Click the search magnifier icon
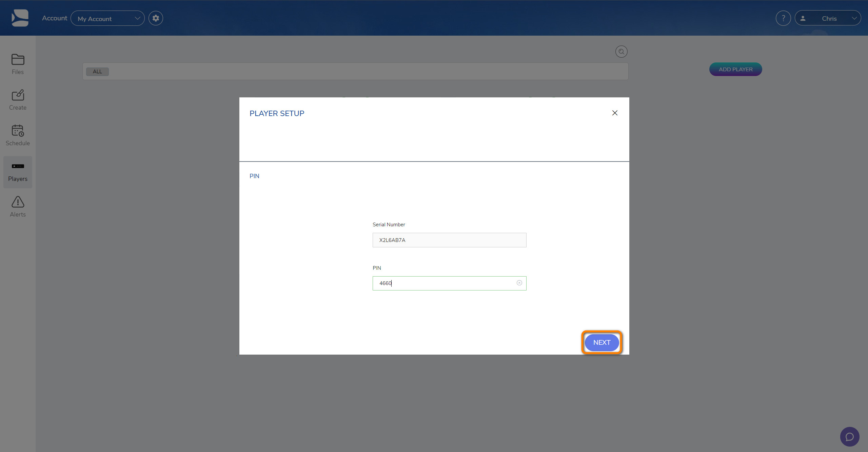 [x=621, y=52]
